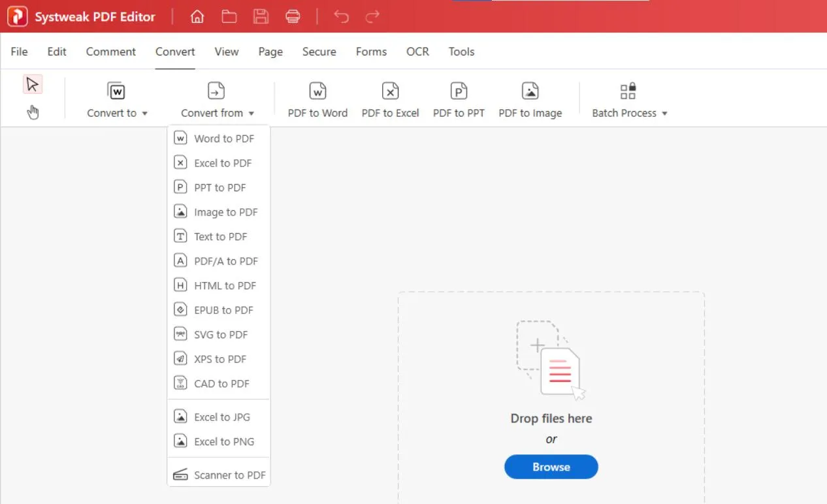Viewport: 827px width, 504px height.
Task: Activate the Hand pan tool
Action: (x=33, y=112)
